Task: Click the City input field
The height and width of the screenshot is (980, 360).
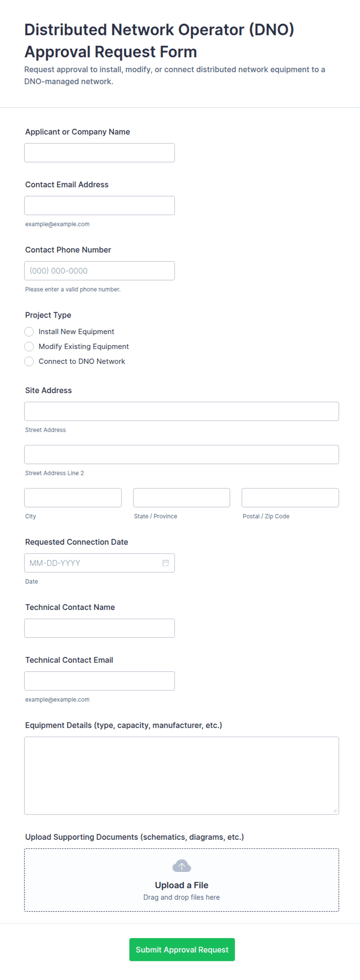Action: (73, 498)
